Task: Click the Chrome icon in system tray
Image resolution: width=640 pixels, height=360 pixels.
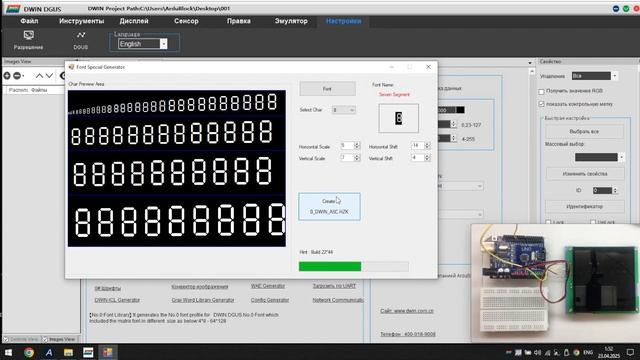Action: 576,353
